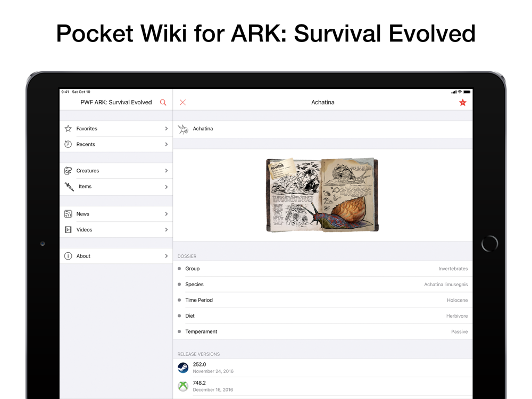Image resolution: width=532 pixels, height=399 pixels.
Task: Click the November 24, 2016 date
Action: tap(213, 371)
